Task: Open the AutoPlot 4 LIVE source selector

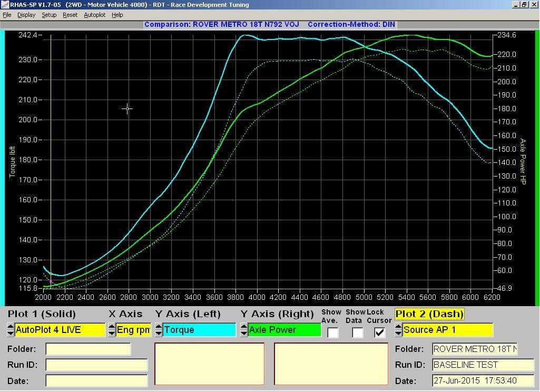Action: (60, 330)
